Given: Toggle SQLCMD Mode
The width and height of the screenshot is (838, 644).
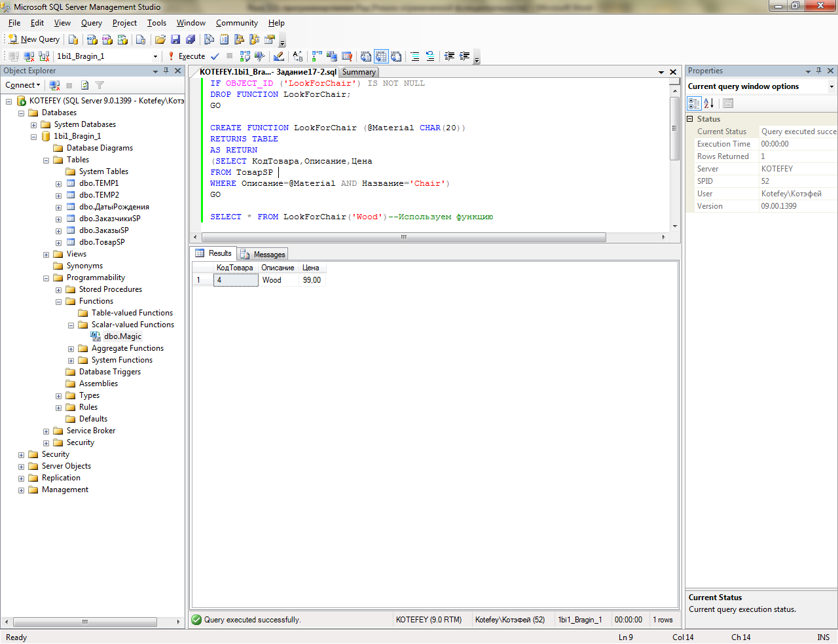Looking at the screenshot, I should click(x=347, y=56).
